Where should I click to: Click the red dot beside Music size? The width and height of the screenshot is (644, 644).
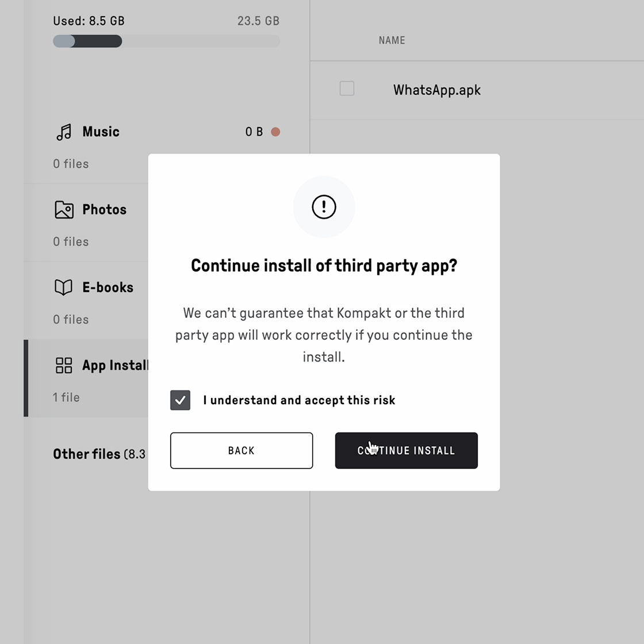point(275,132)
